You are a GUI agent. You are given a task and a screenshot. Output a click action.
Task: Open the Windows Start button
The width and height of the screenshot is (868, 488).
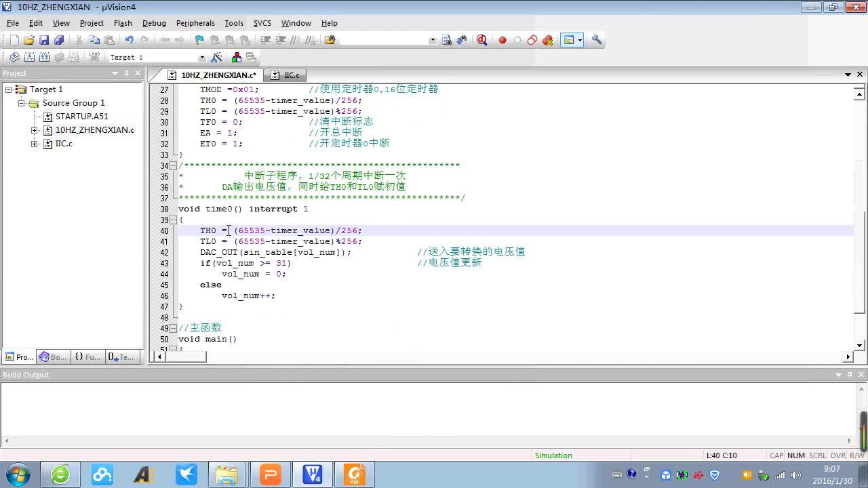click(18, 474)
